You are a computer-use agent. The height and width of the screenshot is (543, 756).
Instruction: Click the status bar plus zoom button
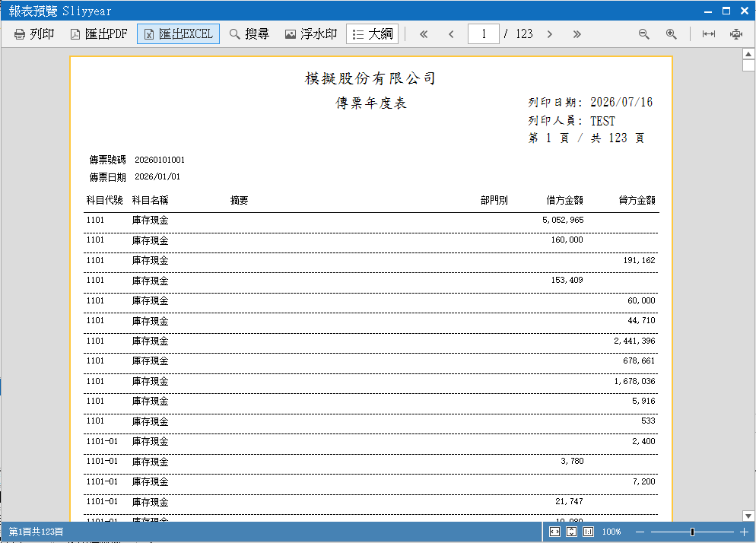click(744, 532)
